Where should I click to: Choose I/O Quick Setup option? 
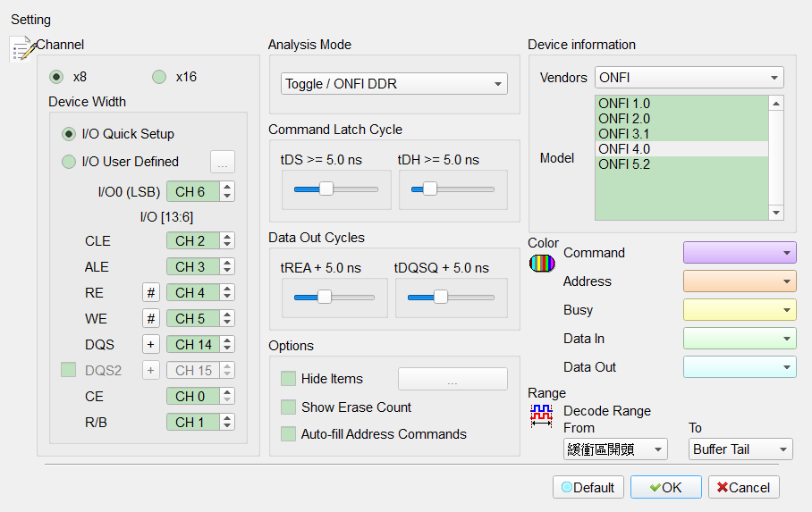[x=69, y=134]
